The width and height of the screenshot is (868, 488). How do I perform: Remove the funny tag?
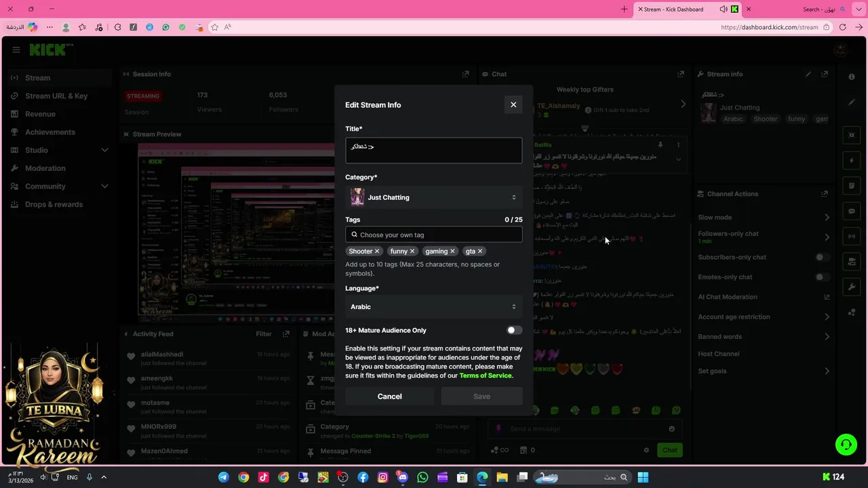tap(412, 251)
